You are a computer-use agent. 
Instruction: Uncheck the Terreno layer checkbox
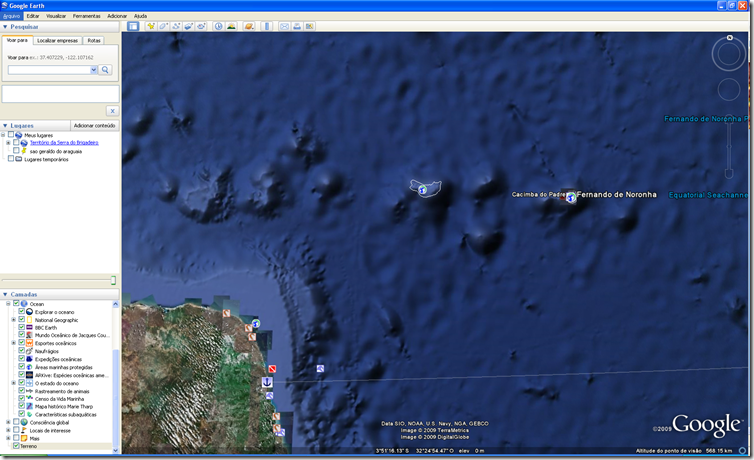16,446
